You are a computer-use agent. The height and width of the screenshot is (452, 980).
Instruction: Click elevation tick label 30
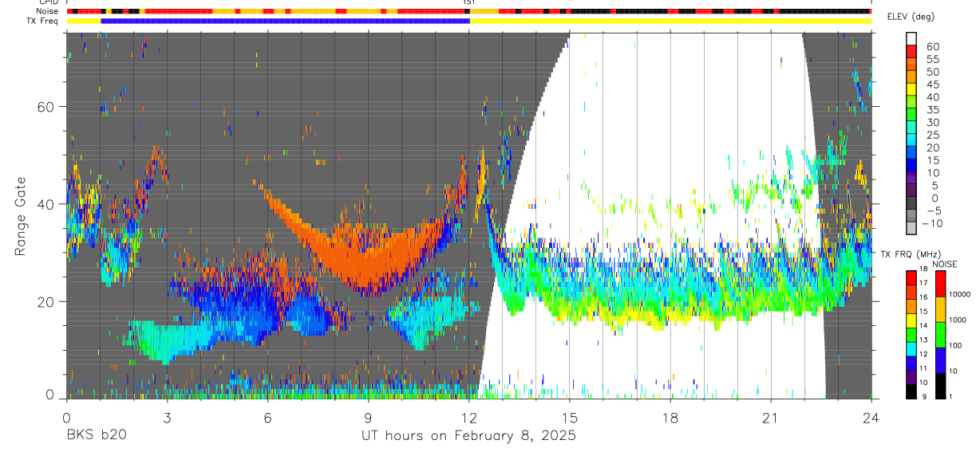coord(931,122)
